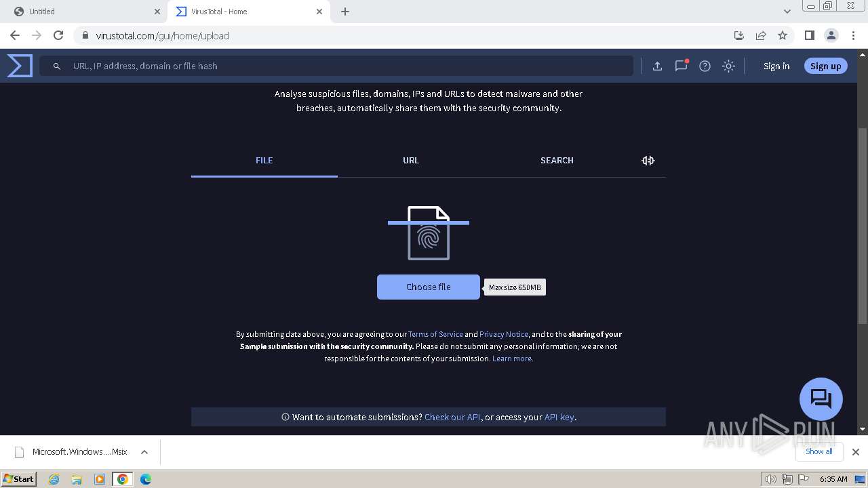The width and height of the screenshot is (868, 488).
Task: Click the Max size 650MB tooltip
Action: (x=515, y=287)
